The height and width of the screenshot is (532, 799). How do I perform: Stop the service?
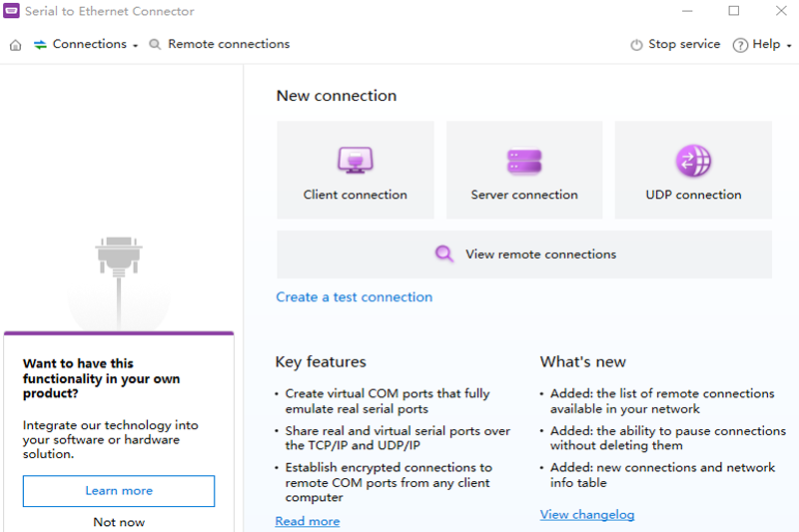(684, 44)
